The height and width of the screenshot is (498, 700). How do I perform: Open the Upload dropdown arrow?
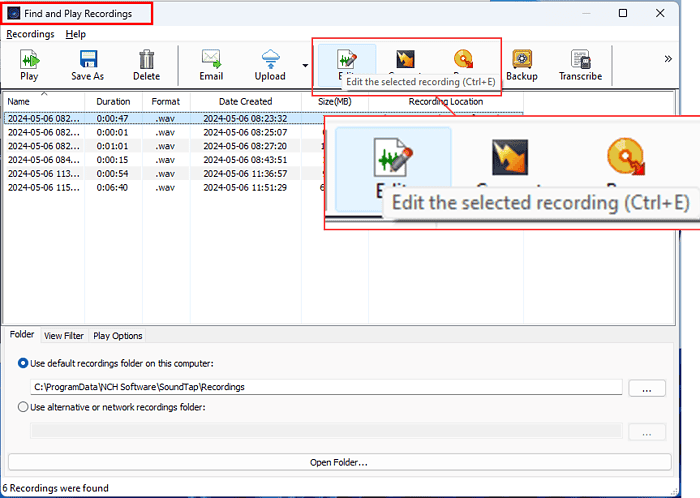[305, 66]
